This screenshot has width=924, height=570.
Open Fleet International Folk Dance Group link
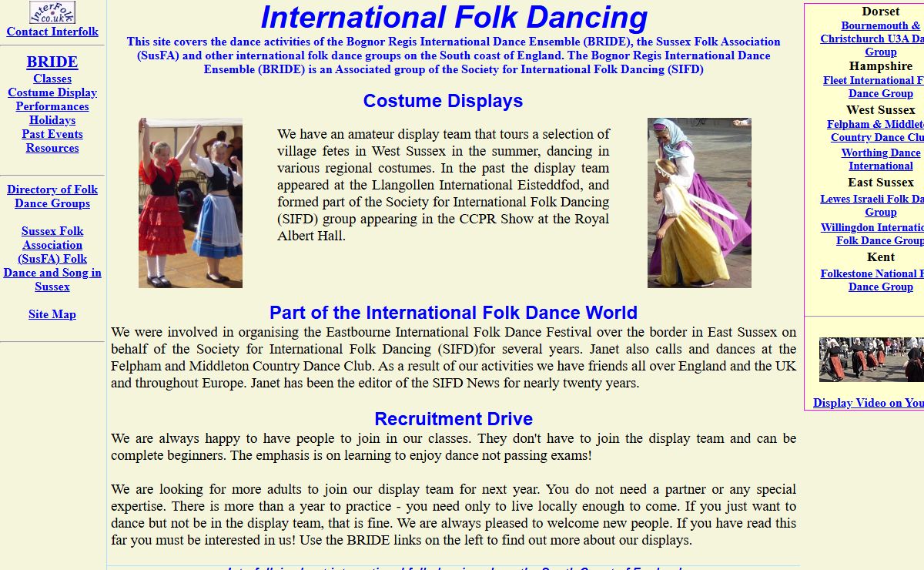(x=873, y=86)
